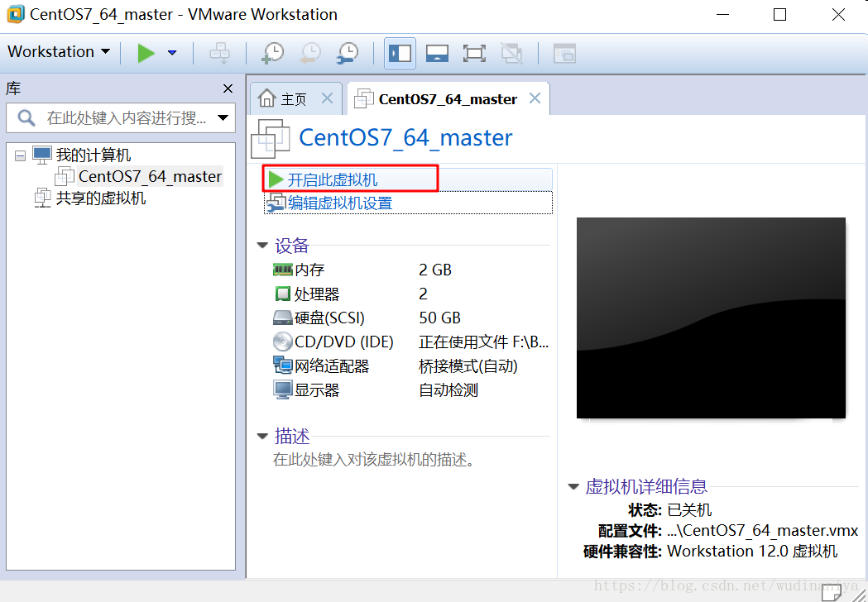Collapse the 设备 devices section
This screenshot has height=602, width=868.
(x=262, y=245)
